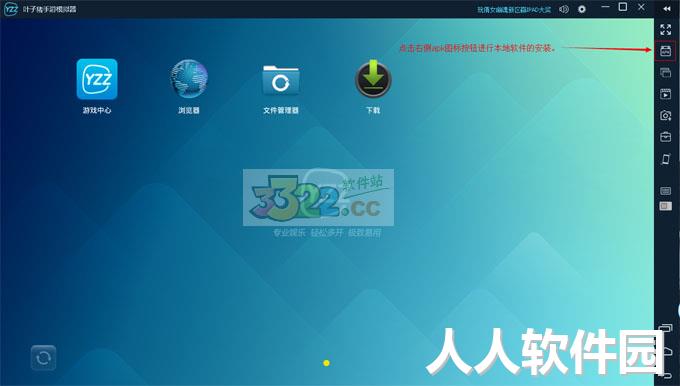Click the YZZ logo in title bar
Screen dimensions: 680x386
[11, 9]
